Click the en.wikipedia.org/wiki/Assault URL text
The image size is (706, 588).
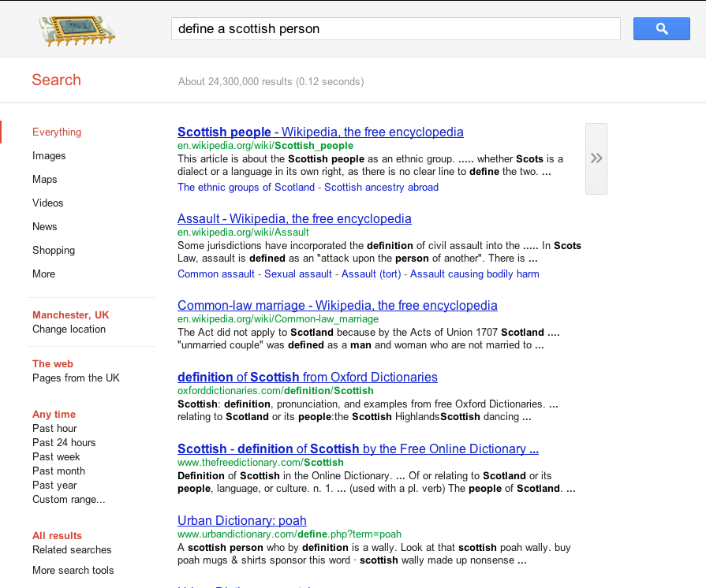(243, 233)
